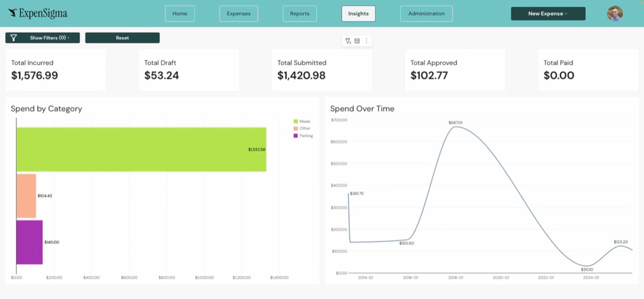
Task: Click the 2018-01 axis label
Action: [455, 278]
